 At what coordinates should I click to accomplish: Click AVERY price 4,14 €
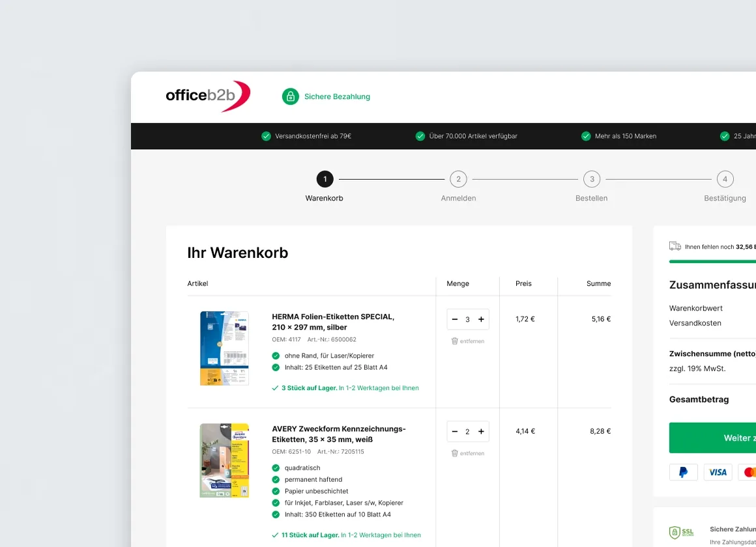[525, 431]
